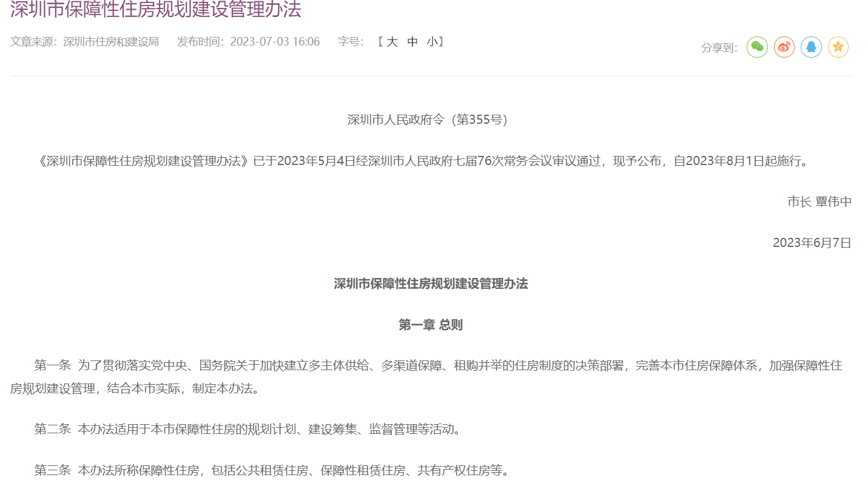This screenshot has height=483, width=868.
Task: Share the article to QQ
Action: (x=811, y=47)
